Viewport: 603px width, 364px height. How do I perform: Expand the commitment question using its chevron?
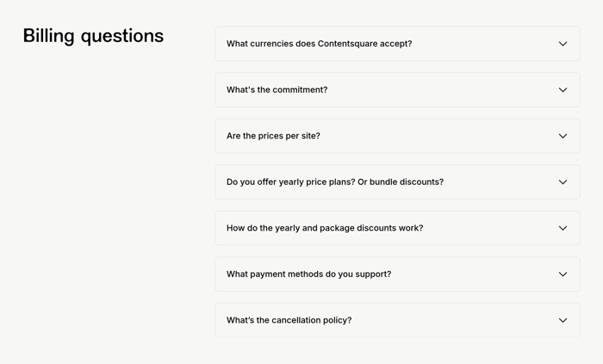click(x=563, y=89)
